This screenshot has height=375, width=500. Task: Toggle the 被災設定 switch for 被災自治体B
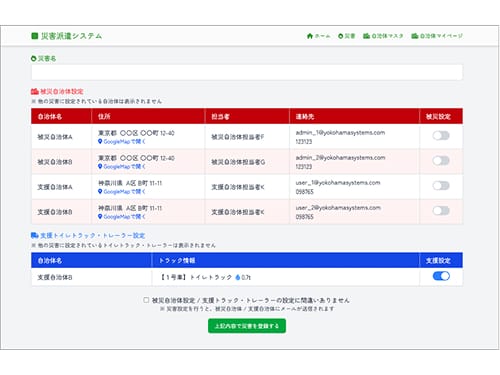tap(441, 161)
